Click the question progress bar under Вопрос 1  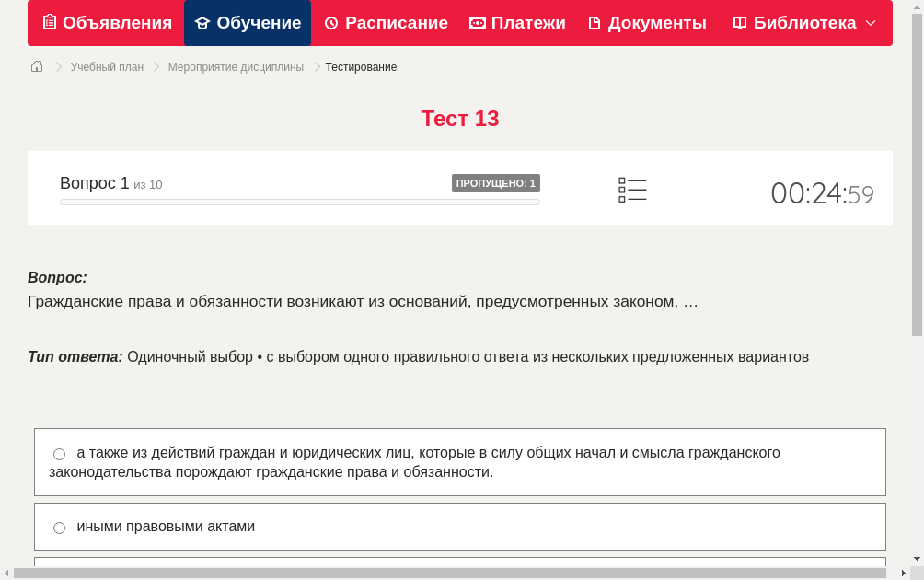300,202
